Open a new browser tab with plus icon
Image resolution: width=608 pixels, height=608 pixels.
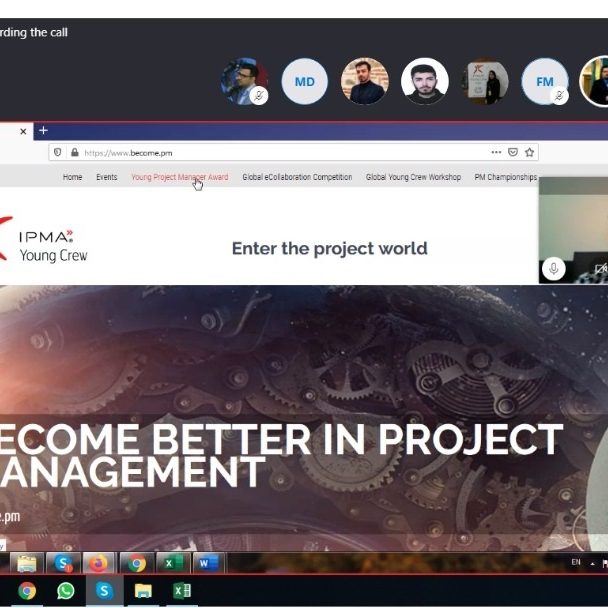tap(43, 131)
